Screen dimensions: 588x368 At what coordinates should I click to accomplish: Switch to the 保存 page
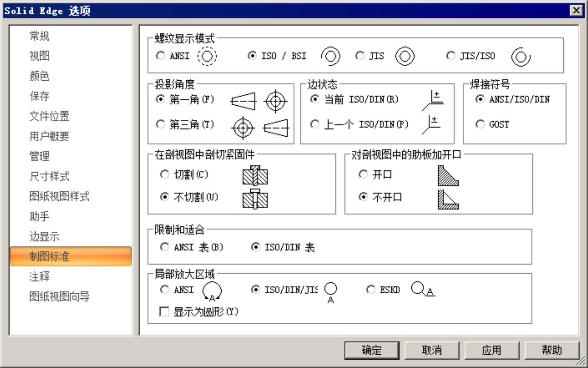pyautogui.click(x=71, y=96)
